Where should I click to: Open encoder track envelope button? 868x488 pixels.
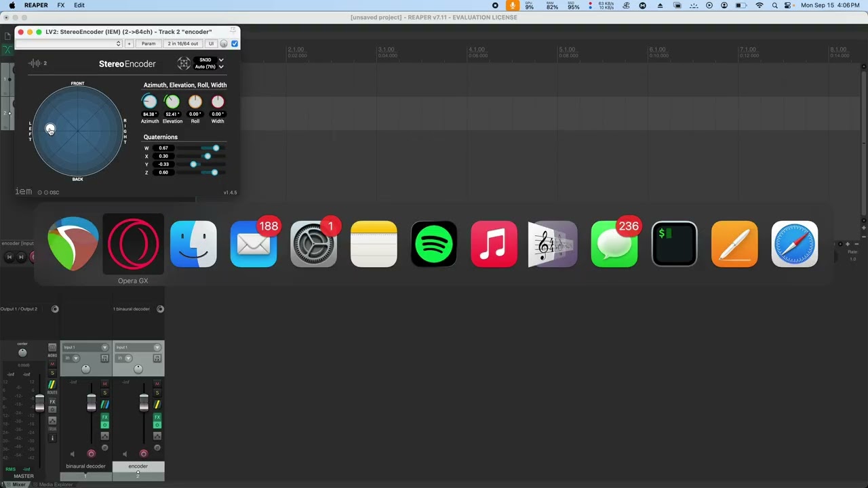point(157,436)
